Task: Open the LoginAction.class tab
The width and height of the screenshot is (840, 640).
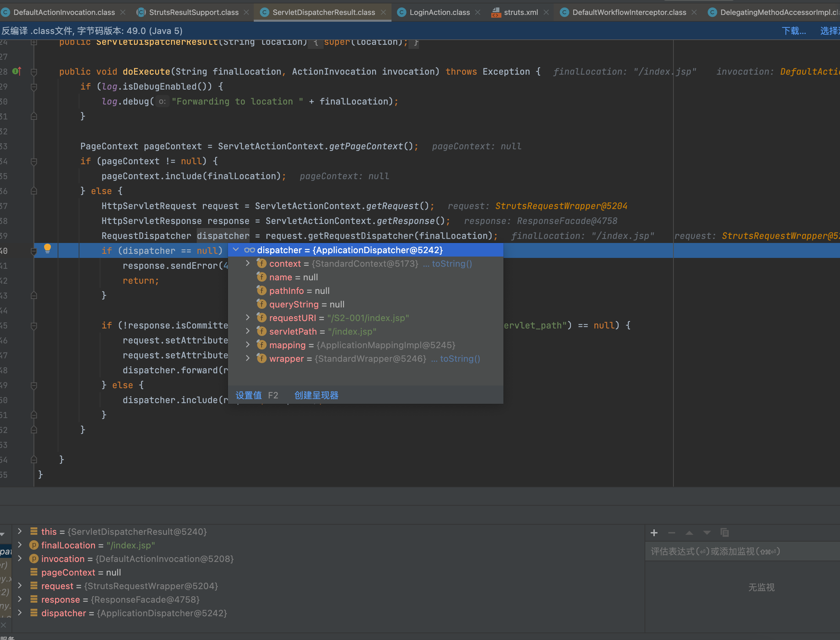Action: 439,12
